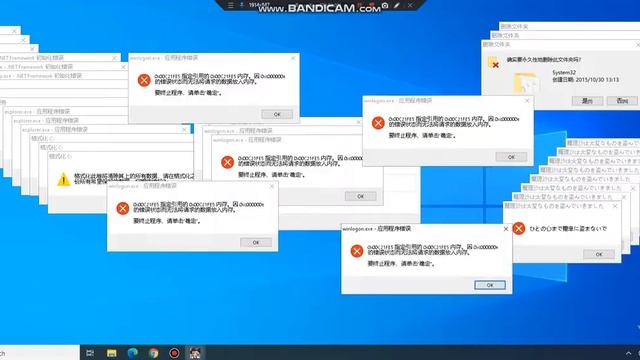
Task: Select the anime avatar app taskbar icon
Action: [195, 353]
